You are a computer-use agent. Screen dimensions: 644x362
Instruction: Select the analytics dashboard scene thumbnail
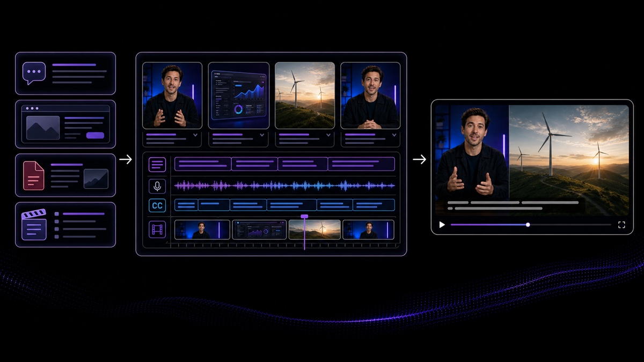click(239, 95)
